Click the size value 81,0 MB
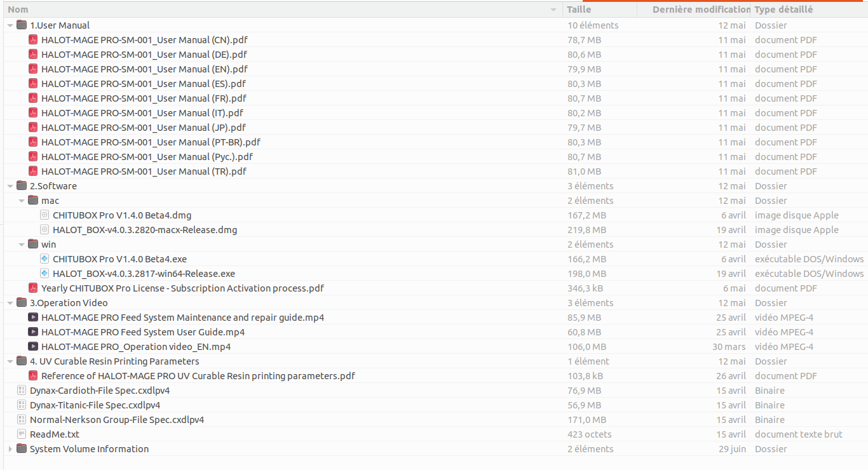This screenshot has width=868, height=470. click(584, 171)
